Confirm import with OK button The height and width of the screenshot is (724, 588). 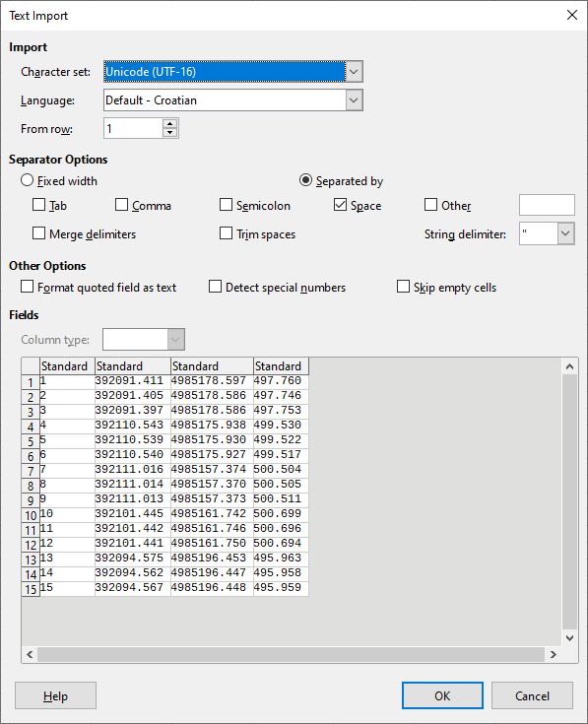(442, 695)
